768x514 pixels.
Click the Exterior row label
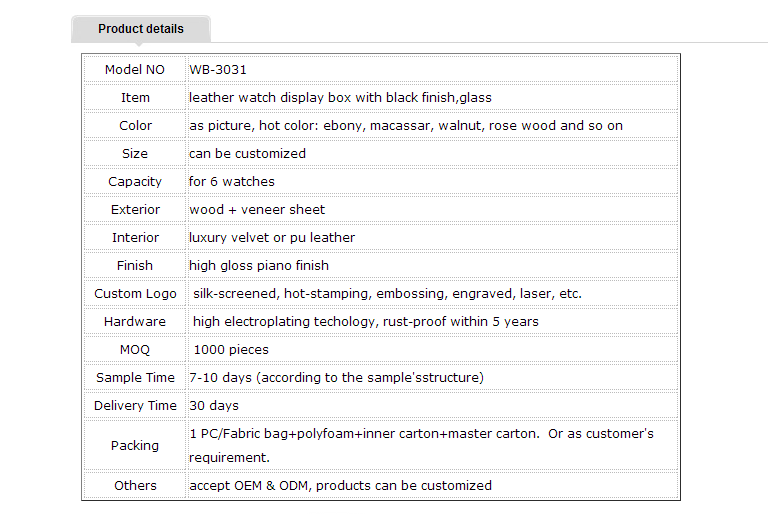(x=135, y=209)
